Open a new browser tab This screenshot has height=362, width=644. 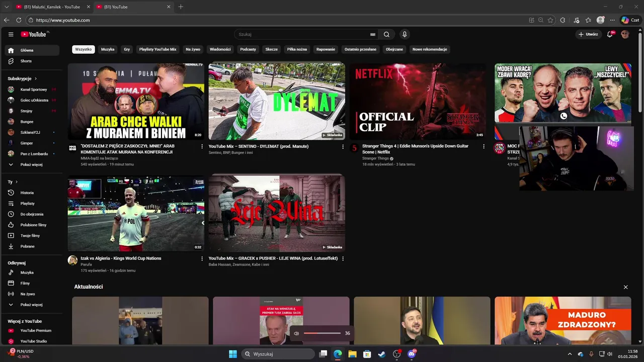(181, 7)
